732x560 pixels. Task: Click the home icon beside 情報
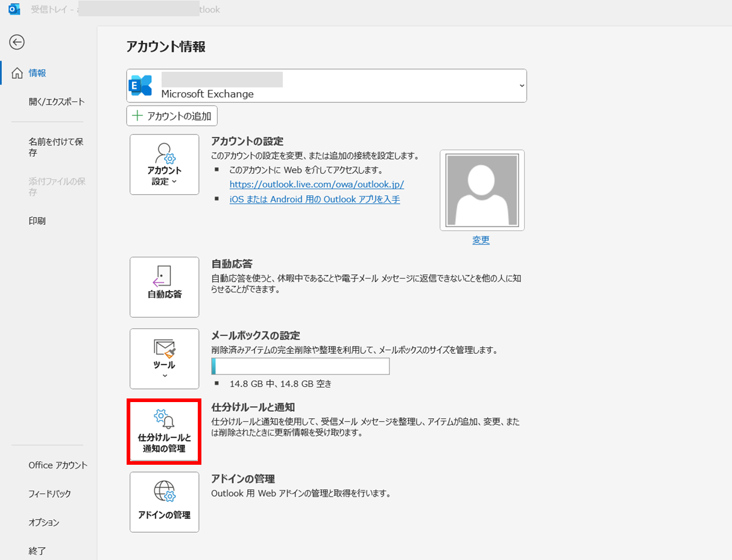(17, 73)
